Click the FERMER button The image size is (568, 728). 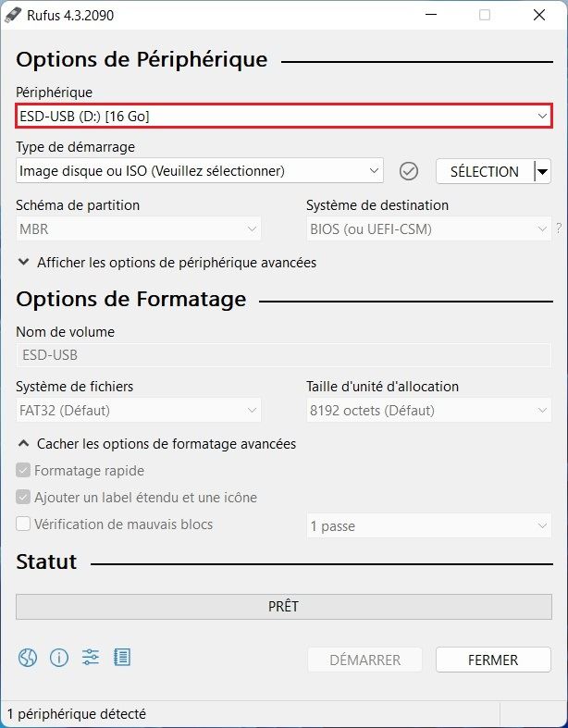tap(493, 660)
